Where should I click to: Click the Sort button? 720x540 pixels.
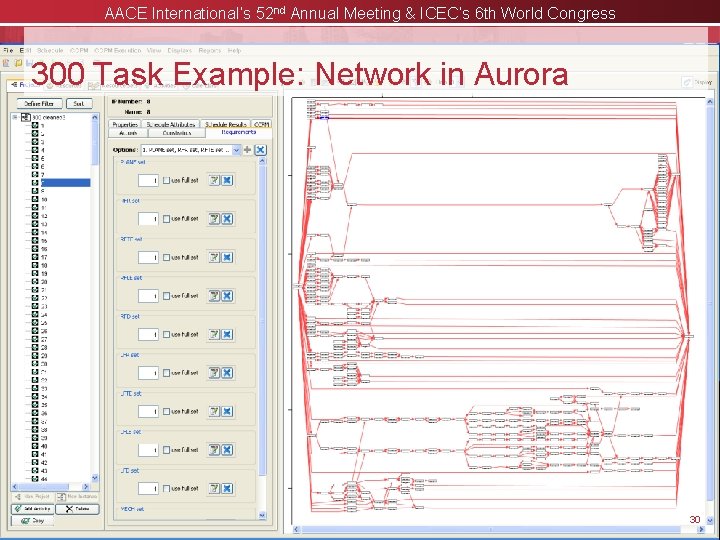click(79, 104)
